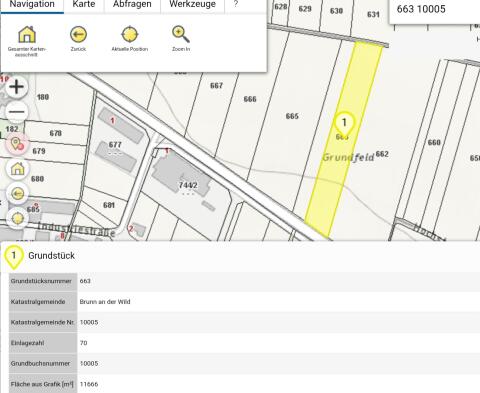This screenshot has width=480, height=393.
Task: Click the Einlagezahl row label
Action: 27,343
